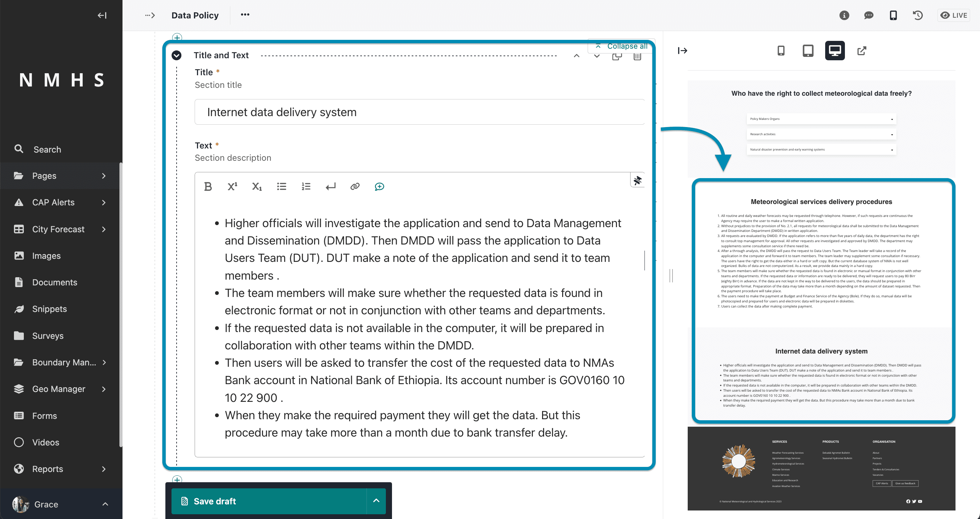Open page history icon
Image resolution: width=980 pixels, height=519 pixels.
[918, 15]
